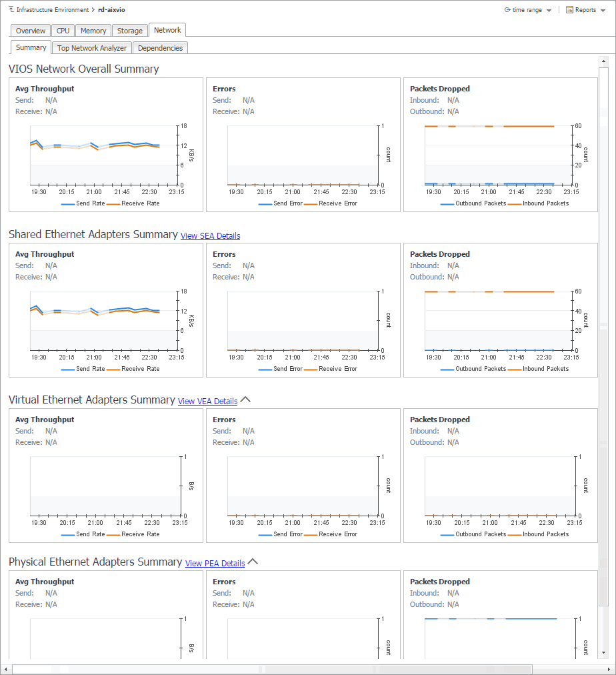
Task: Click the View PEA Details link
Action: pyautogui.click(x=215, y=564)
